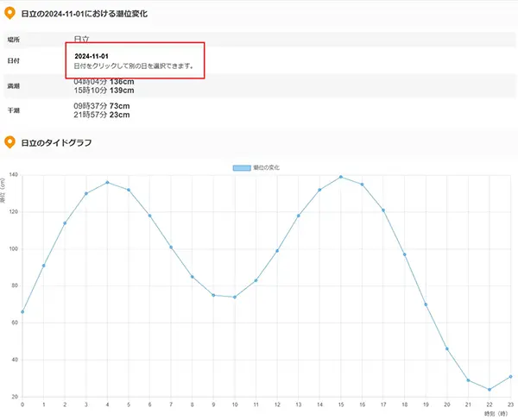
Task: Click the graph data point at hour 4
Action: pyautogui.click(x=107, y=182)
